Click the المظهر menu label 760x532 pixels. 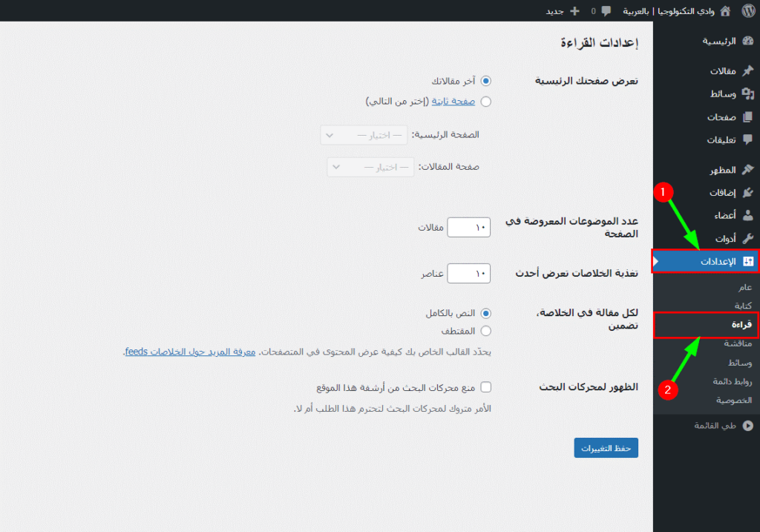tap(723, 170)
